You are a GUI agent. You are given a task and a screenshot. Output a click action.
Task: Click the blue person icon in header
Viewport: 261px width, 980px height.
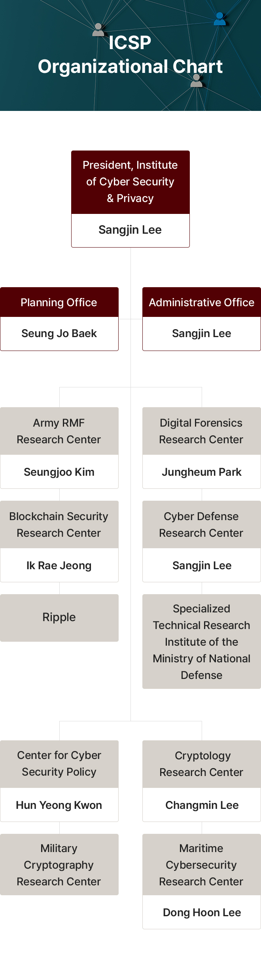(x=219, y=19)
